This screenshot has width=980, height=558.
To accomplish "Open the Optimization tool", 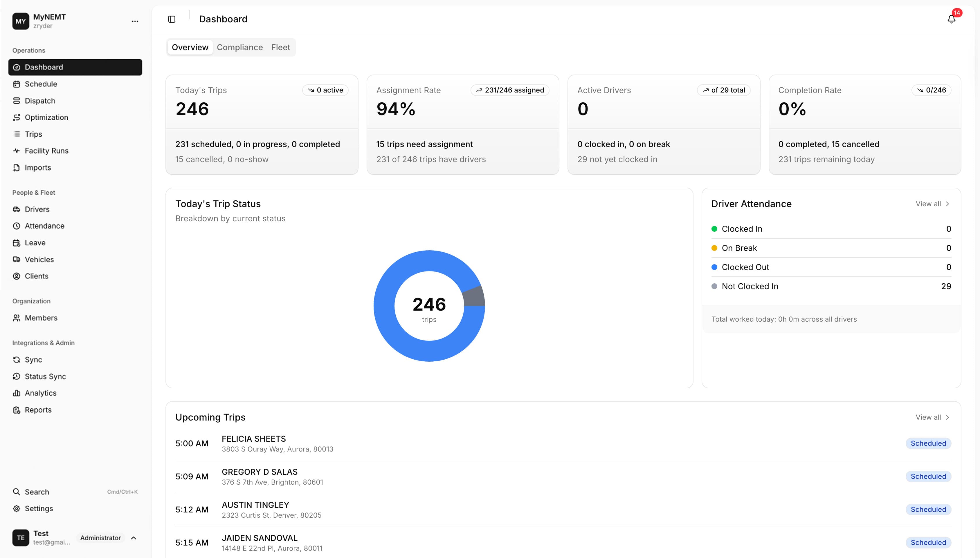I will point(46,117).
